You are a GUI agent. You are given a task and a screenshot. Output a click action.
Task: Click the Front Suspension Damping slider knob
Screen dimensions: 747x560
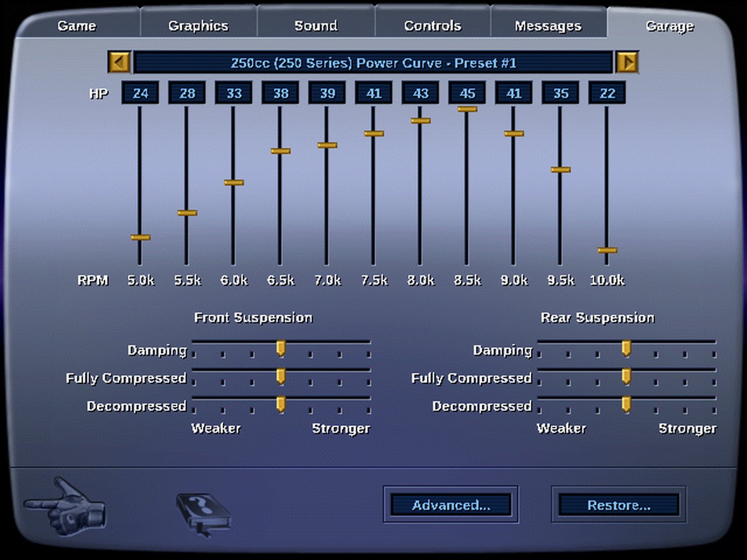(x=281, y=348)
